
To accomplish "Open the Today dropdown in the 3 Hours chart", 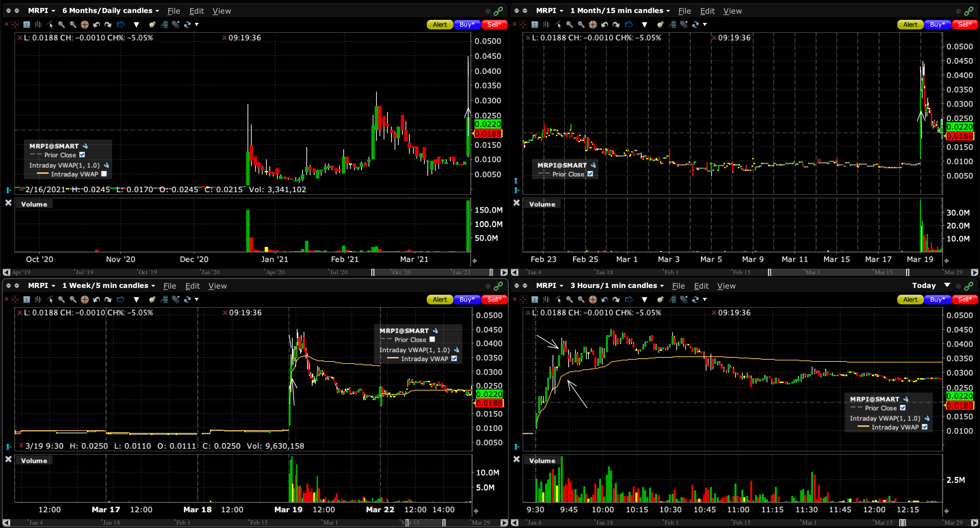I will click(947, 285).
